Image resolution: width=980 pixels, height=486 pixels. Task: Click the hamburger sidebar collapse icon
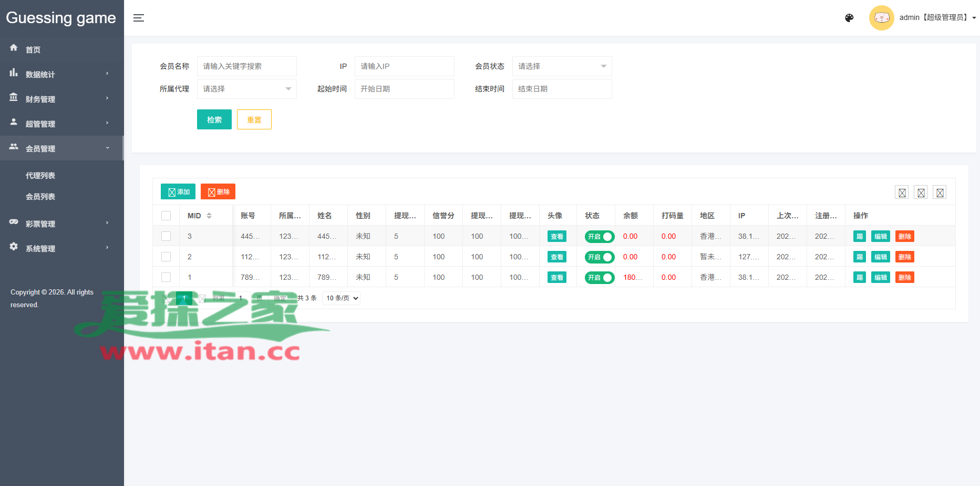[139, 18]
